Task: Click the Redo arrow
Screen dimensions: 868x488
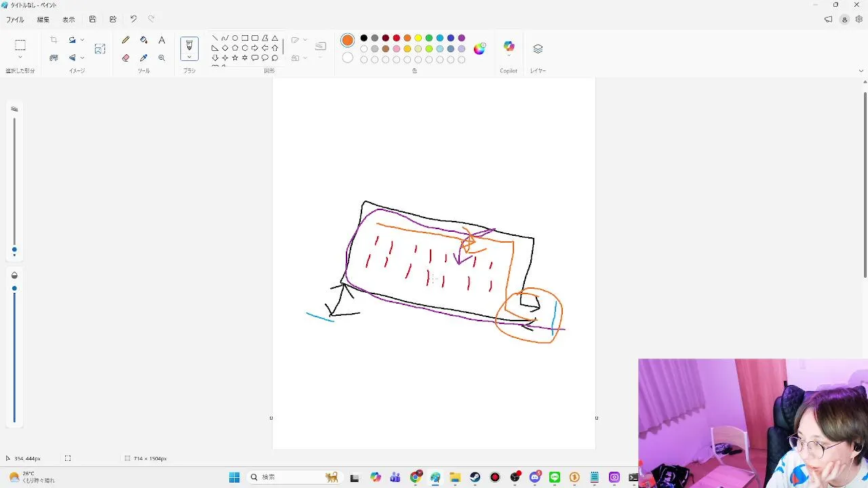Action: pyautogui.click(x=151, y=20)
